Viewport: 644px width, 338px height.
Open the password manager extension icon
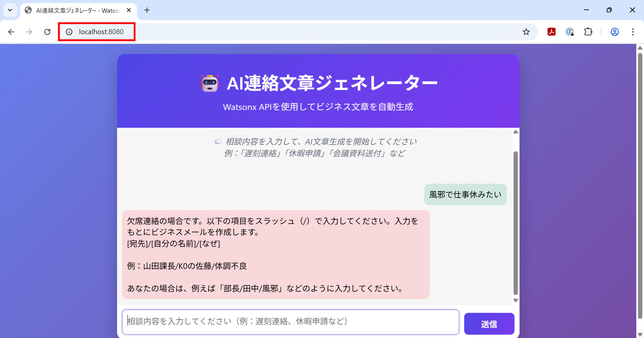pos(570,32)
